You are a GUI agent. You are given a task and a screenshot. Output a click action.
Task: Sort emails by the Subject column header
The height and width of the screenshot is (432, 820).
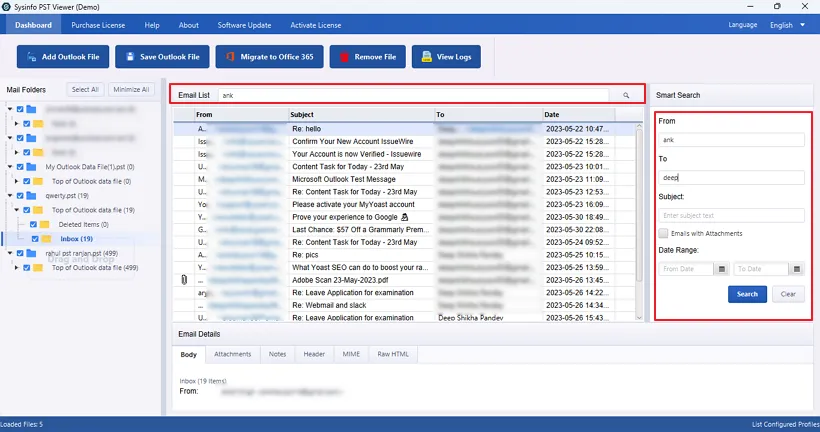[362, 115]
